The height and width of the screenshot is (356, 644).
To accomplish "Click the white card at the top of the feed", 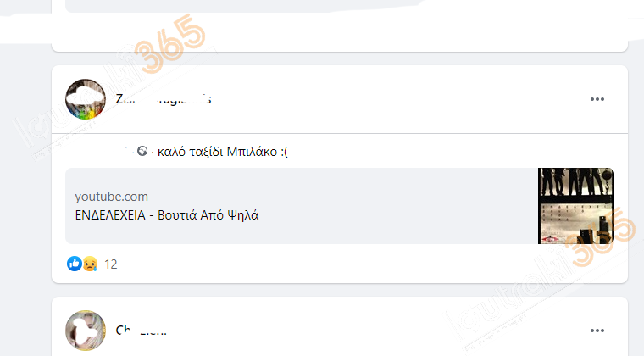I will (x=340, y=26).
